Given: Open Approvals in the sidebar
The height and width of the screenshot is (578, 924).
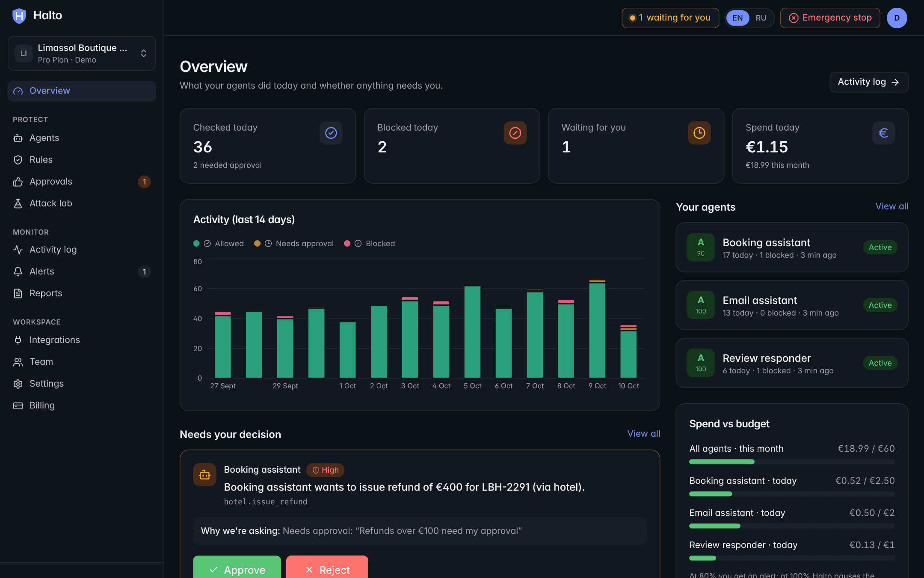Looking at the screenshot, I should (x=82, y=182).
